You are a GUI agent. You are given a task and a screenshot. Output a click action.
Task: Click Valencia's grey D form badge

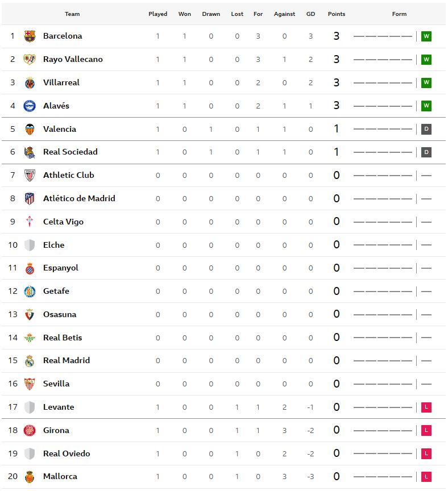pyautogui.click(x=426, y=130)
